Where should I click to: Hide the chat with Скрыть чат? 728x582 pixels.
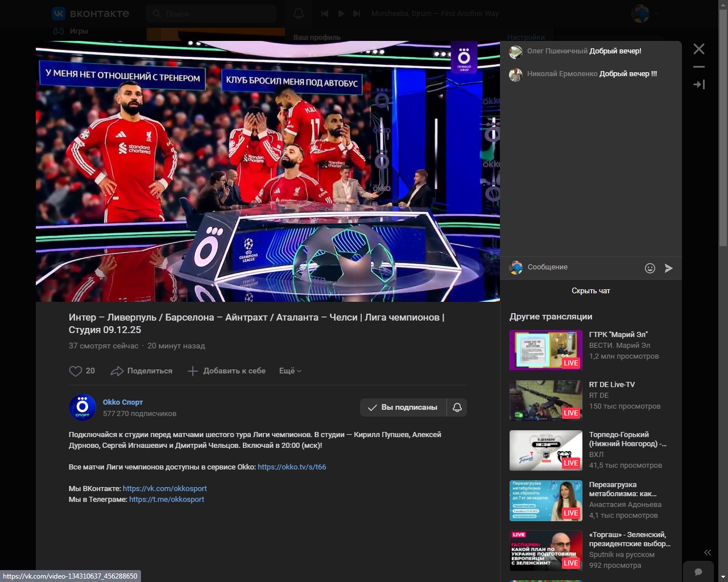(591, 291)
